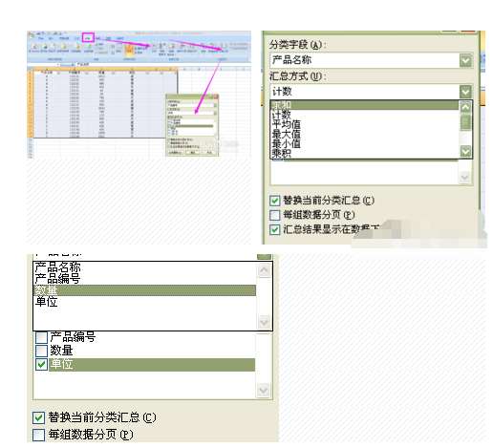Choose 平均值 from the function list
This screenshot has height=448, width=493.
(286, 124)
